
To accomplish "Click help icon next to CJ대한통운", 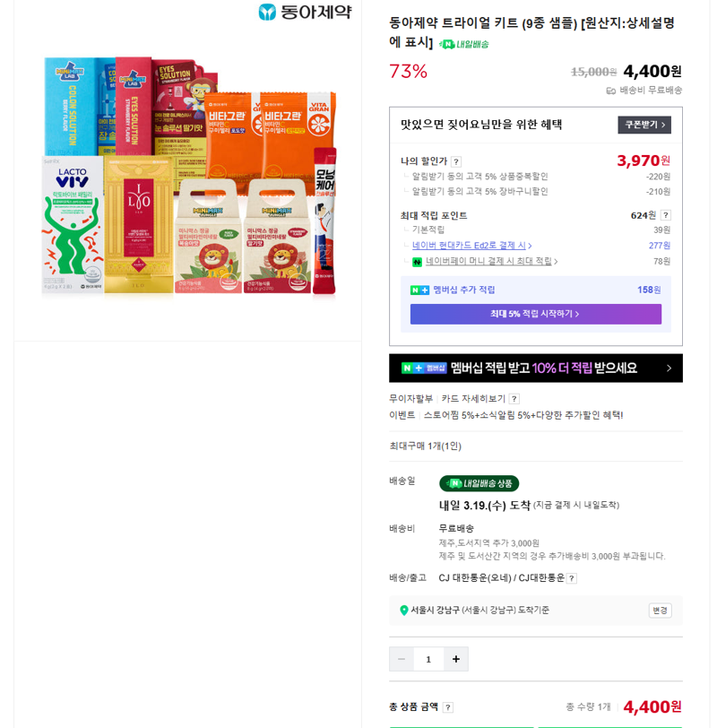I will coord(572,578).
